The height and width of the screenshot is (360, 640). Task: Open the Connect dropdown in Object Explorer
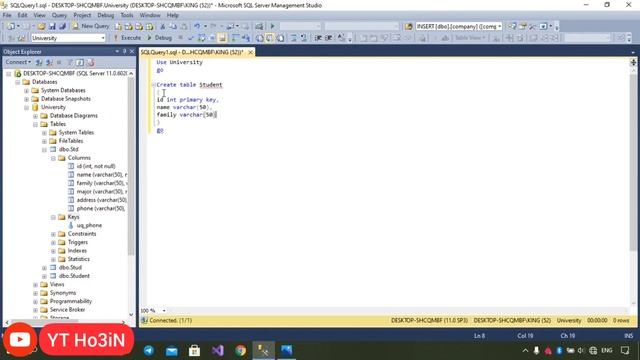18,62
